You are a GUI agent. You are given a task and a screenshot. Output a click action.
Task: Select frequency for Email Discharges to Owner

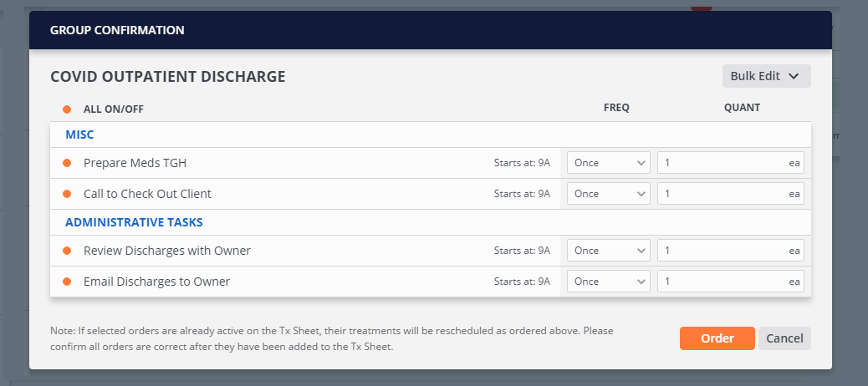tap(608, 282)
